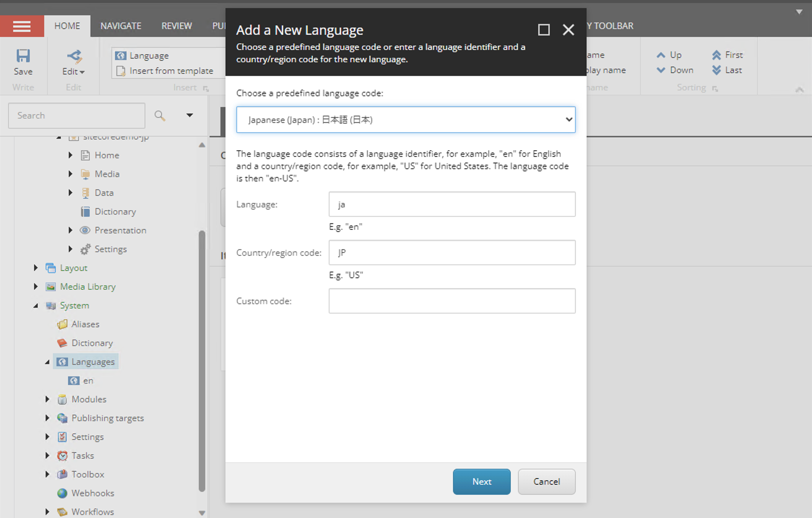The width and height of the screenshot is (812, 518).
Task: Select the Presentation eye icon
Action: 85,230
